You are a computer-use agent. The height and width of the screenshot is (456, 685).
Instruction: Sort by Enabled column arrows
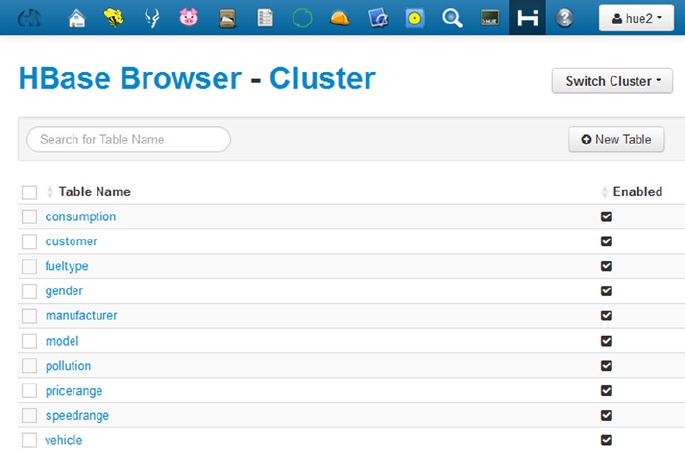click(x=605, y=192)
